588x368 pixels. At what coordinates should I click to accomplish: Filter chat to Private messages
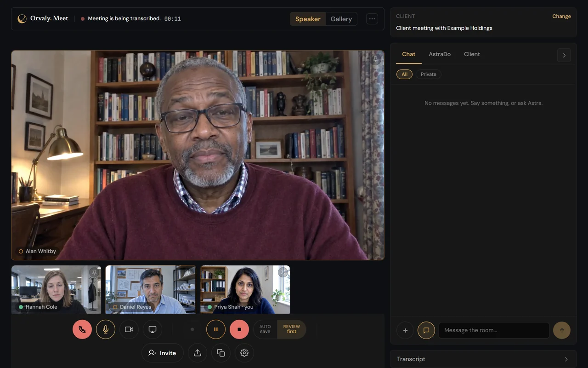429,74
